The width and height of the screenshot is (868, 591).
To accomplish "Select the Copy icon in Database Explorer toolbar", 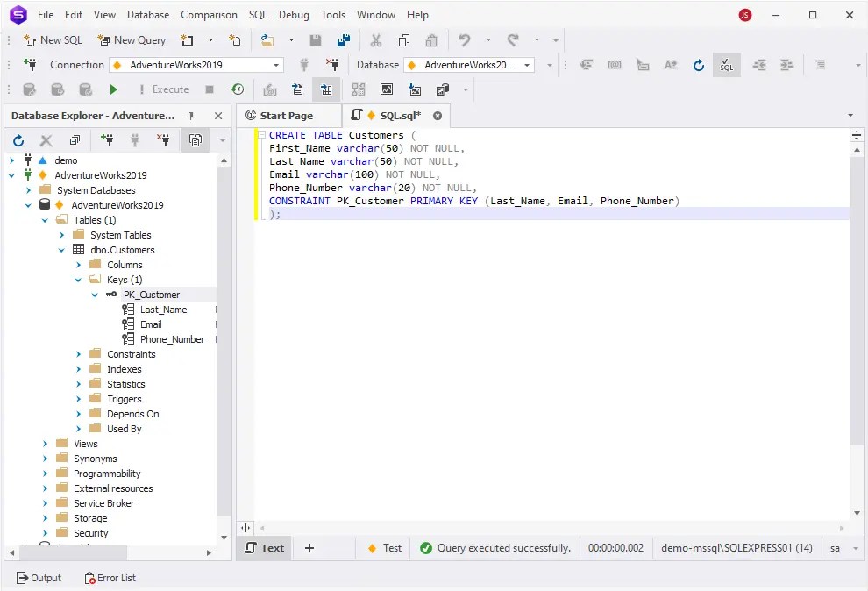I will pyautogui.click(x=75, y=139).
